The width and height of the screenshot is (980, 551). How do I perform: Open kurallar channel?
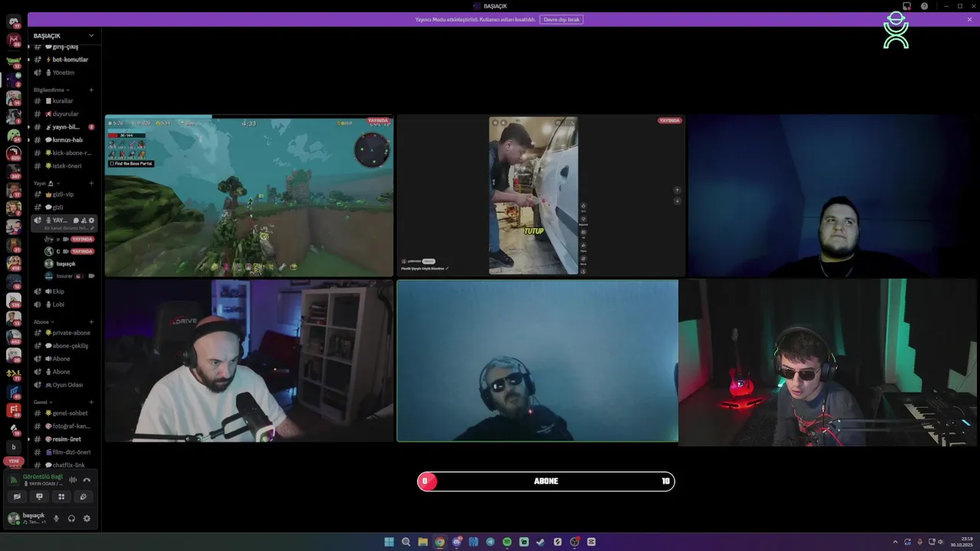pyautogui.click(x=64, y=101)
